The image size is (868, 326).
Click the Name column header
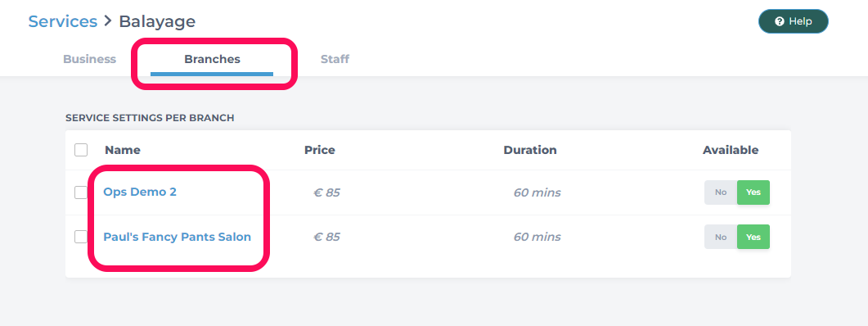123,150
